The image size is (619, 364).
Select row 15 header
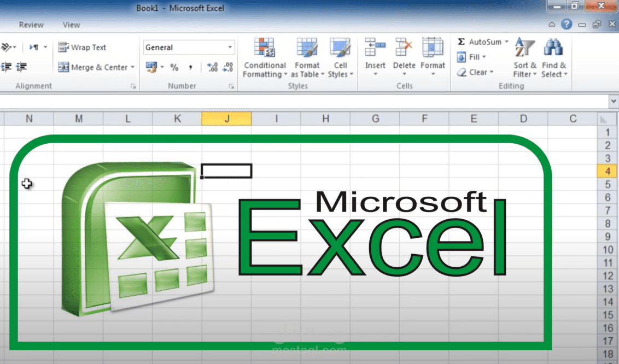(608, 315)
